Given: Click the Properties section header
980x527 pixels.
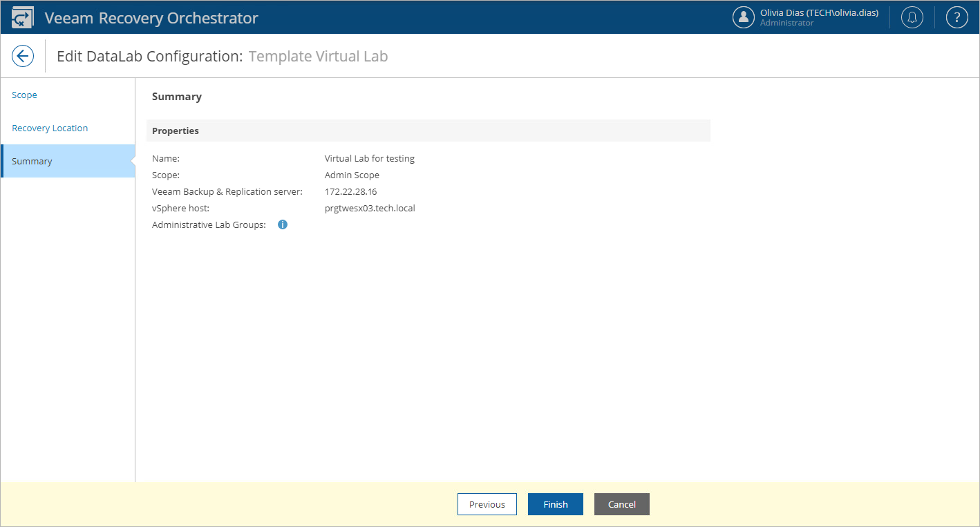Looking at the screenshot, I should pyautogui.click(x=428, y=131).
